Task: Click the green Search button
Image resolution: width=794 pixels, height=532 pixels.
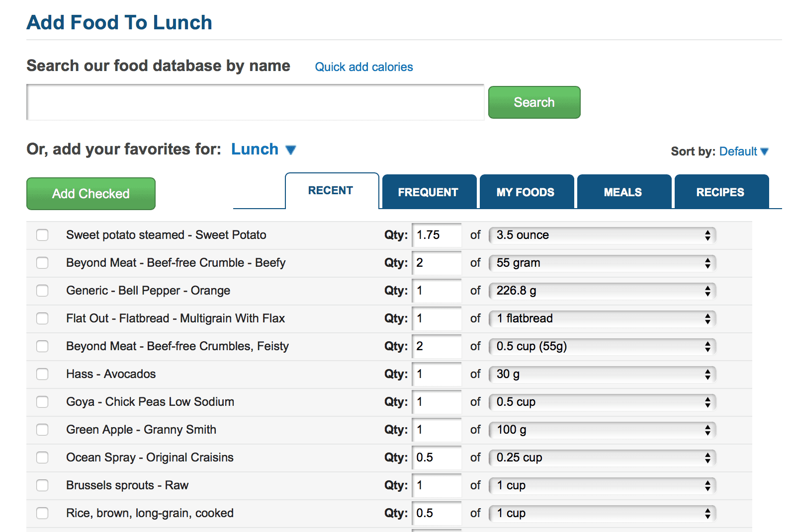Action: coord(534,102)
